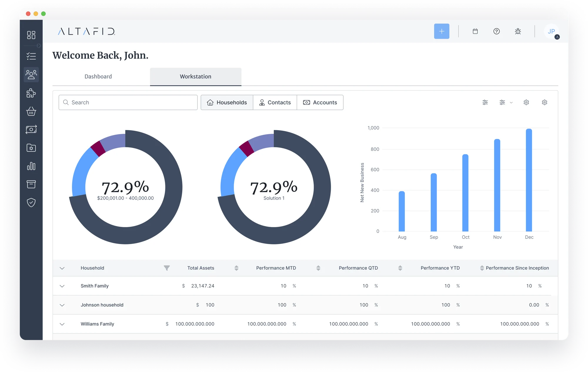The image size is (588, 372).
Task: Open the puzzle piece integrations icon
Action: (31, 93)
